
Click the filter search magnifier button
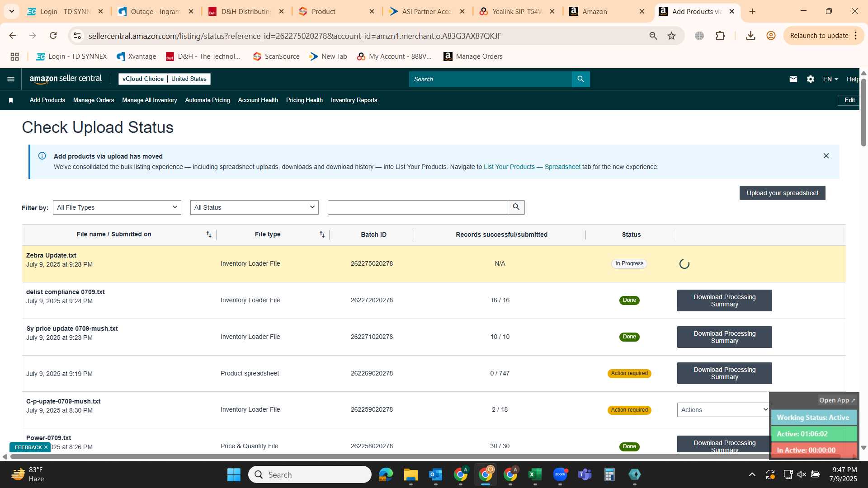pos(516,207)
